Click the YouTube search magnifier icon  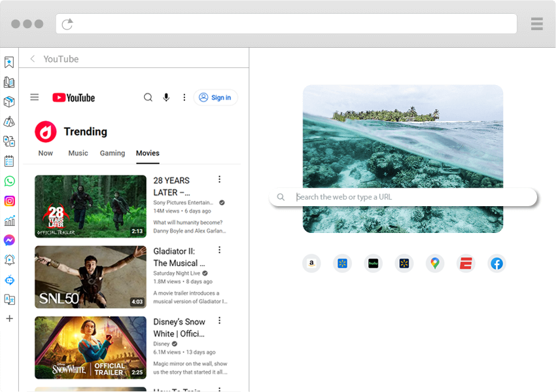pos(148,97)
